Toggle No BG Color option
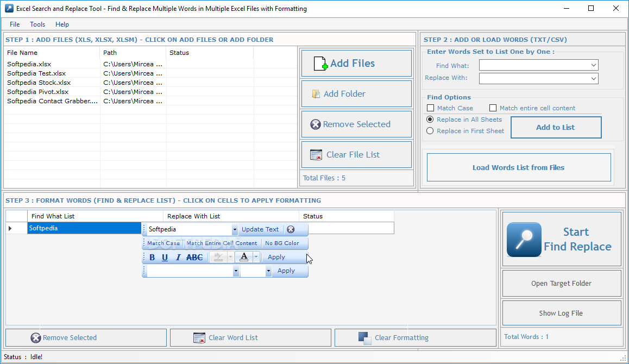 tap(282, 243)
